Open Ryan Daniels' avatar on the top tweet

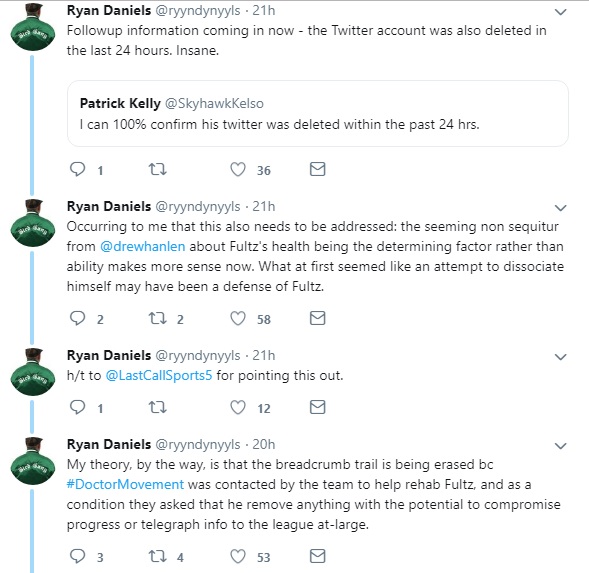[x=33, y=27]
